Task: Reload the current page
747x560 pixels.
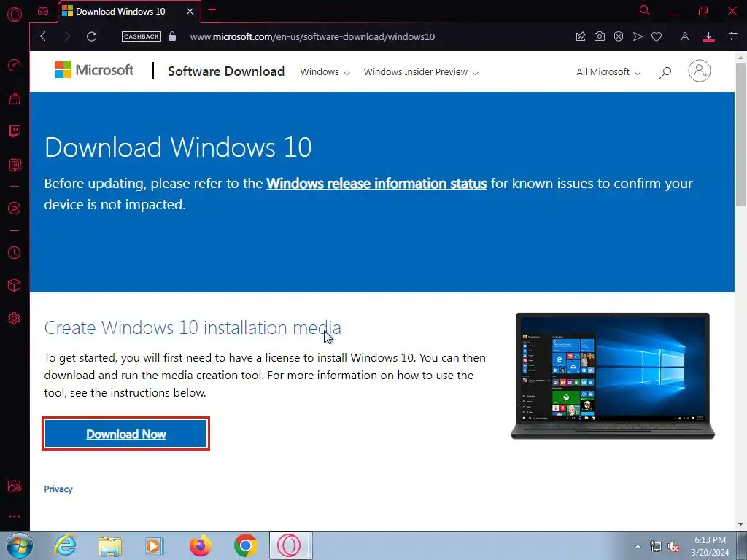Action: pos(91,36)
